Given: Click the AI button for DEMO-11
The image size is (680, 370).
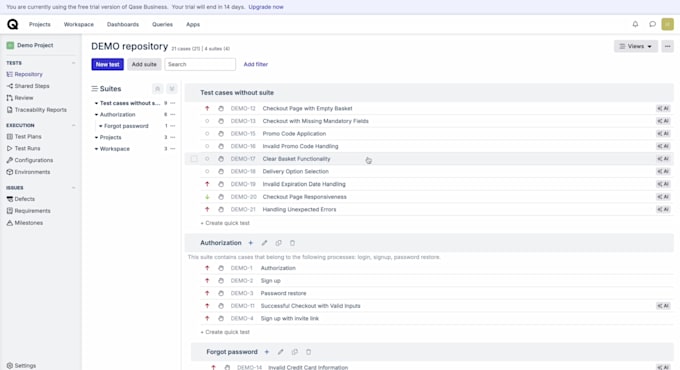Looking at the screenshot, I should pos(663,306).
